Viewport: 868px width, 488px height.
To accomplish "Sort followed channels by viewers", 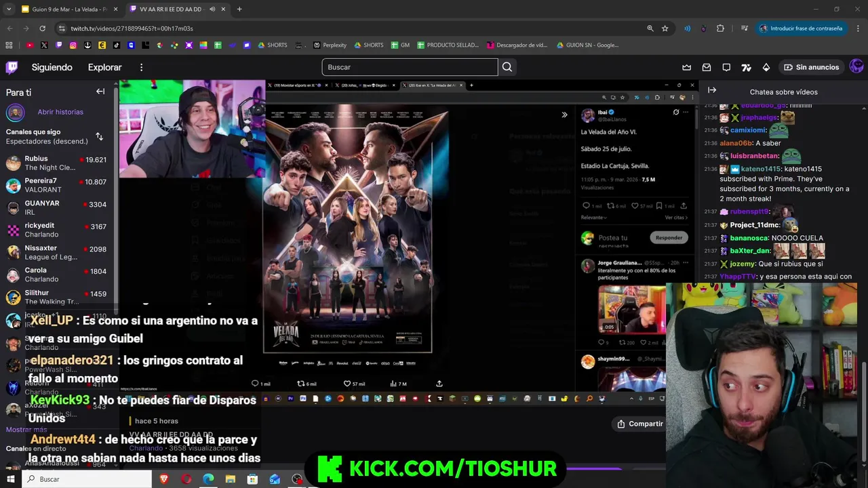I will click(99, 136).
